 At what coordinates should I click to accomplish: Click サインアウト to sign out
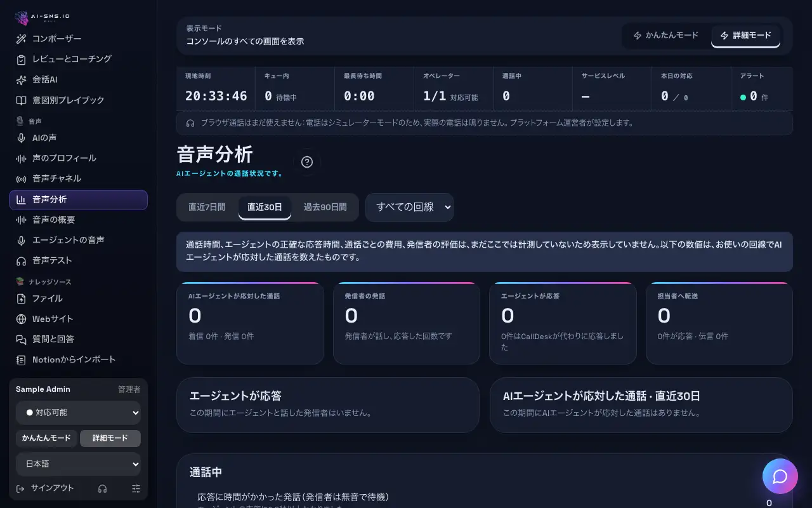pyautogui.click(x=45, y=488)
